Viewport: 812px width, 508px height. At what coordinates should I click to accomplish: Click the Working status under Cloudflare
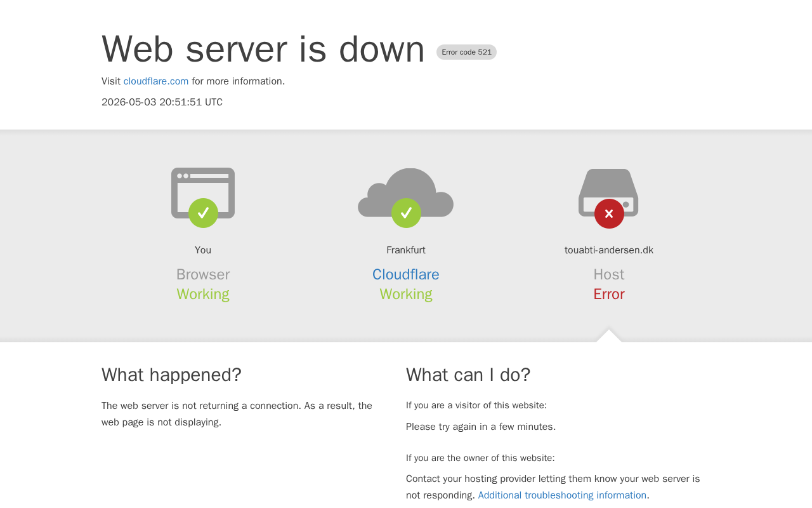tap(406, 294)
